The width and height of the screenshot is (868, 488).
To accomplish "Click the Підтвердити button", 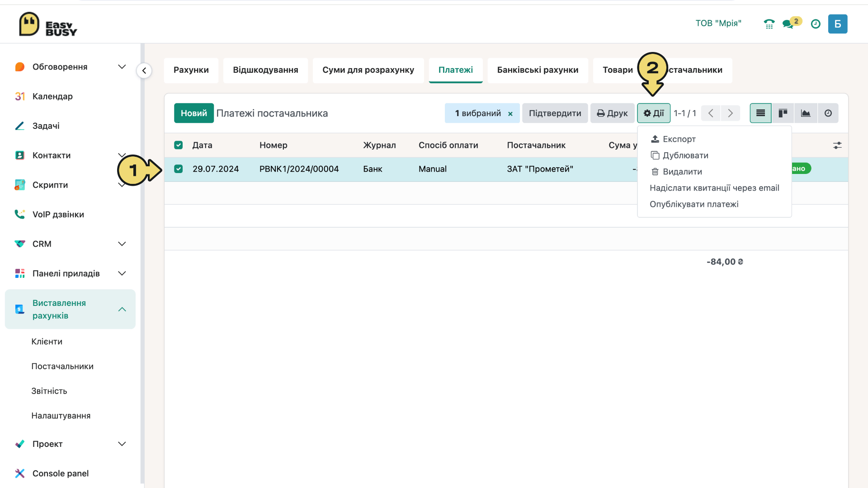I will (x=555, y=113).
